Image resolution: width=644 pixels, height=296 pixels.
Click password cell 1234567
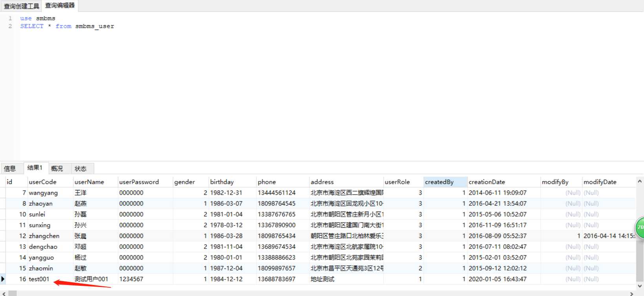(x=145, y=279)
